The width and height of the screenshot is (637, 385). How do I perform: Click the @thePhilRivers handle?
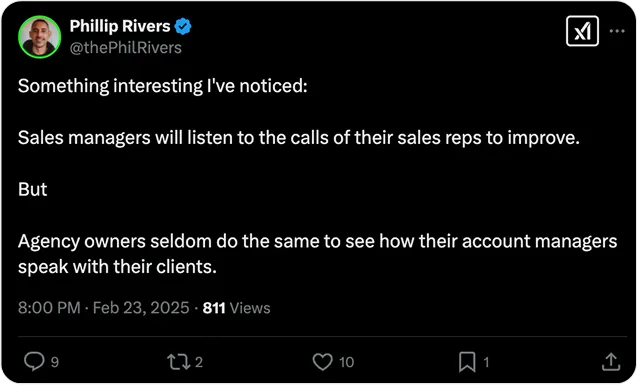pos(126,48)
